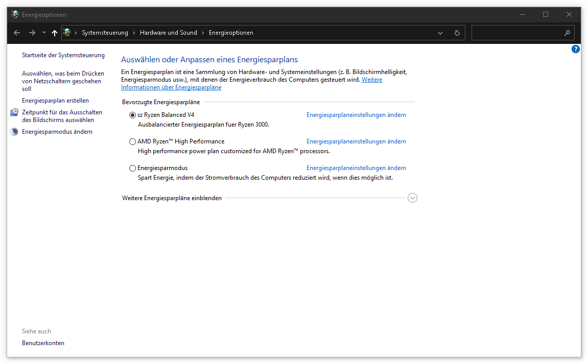Change settings for Energiesparmodus plan
Screen dimensions: 588x364
coord(356,168)
